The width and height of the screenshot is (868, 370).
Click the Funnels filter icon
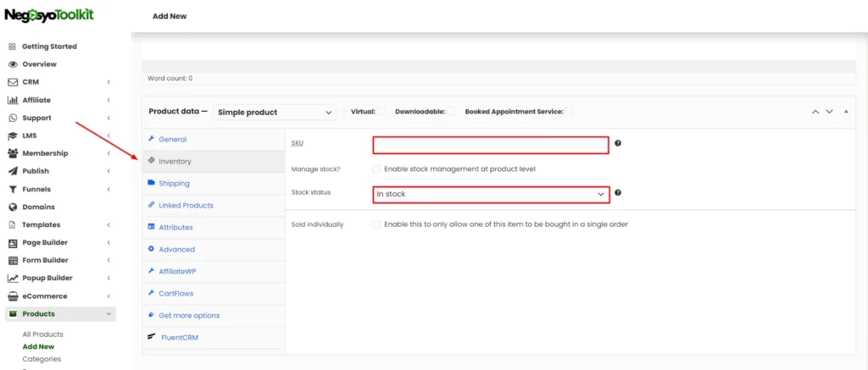tap(12, 189)
